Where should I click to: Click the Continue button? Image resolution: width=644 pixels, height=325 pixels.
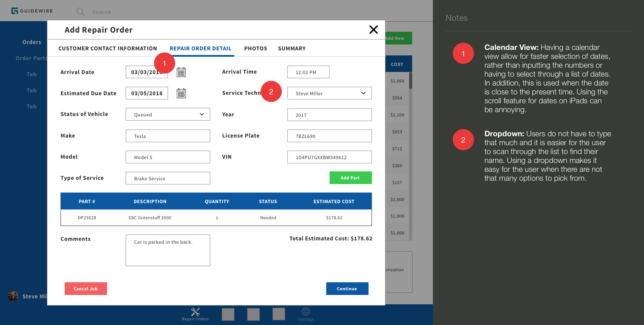[x=347, y=289]
